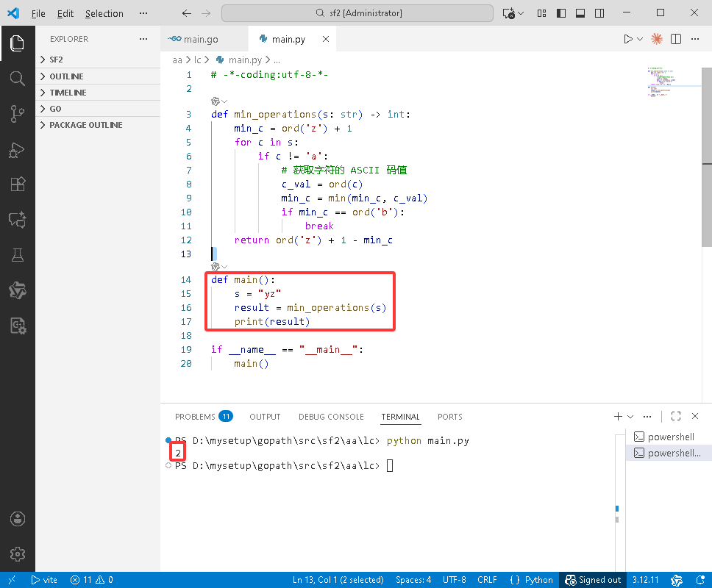Open notifications bell in status bar
Viewport: 712px width, 588px height.
click(x=701, y=580)
